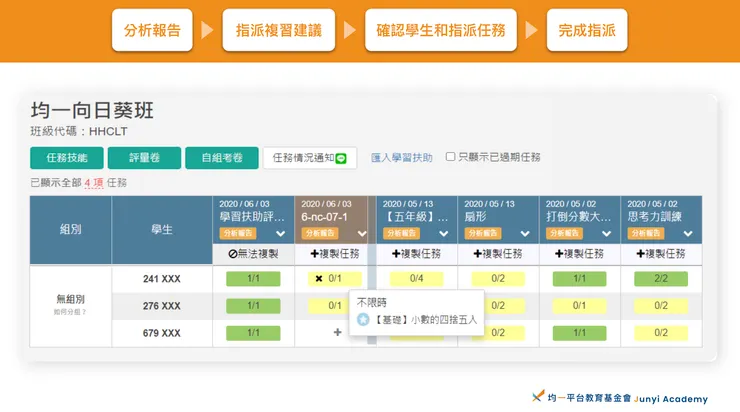Click 【基礎】小數的四捨五入 in tooltip
Image resolution: width=740 pixels, height=412 pixels.
coord(425,320)
